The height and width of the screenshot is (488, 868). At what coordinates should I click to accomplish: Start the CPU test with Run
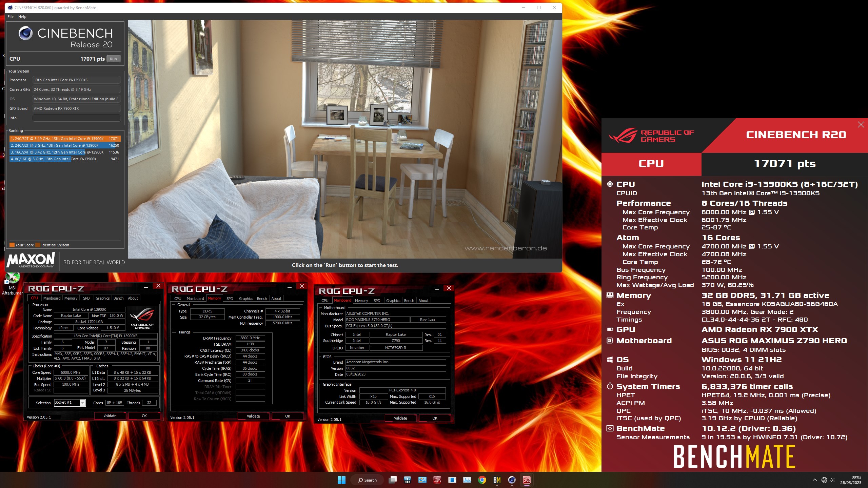113,59
